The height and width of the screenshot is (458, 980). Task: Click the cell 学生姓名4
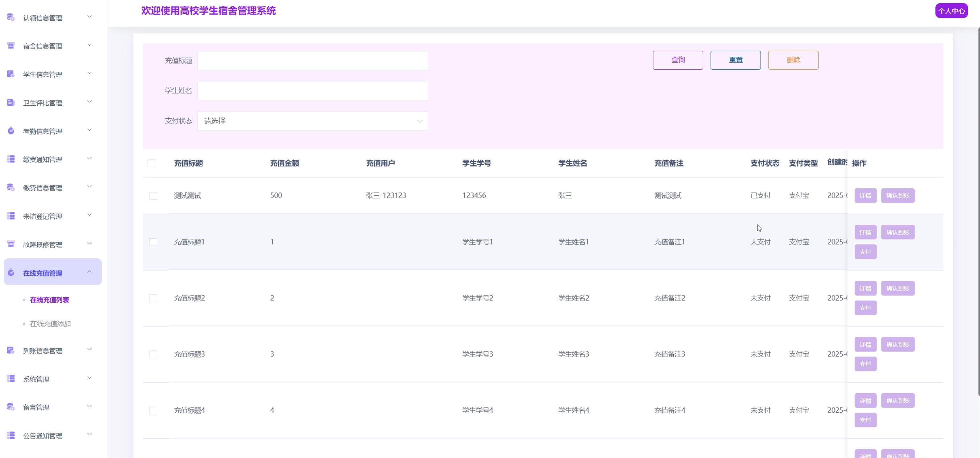click(573, 410)
